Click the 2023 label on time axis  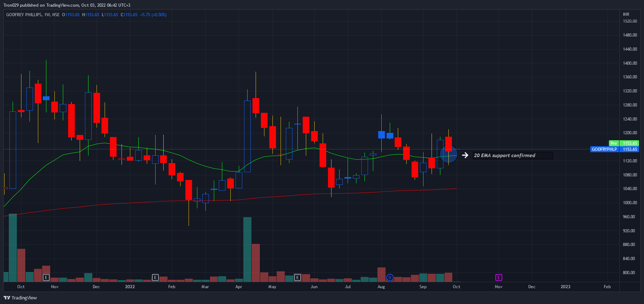coord(565,287)
